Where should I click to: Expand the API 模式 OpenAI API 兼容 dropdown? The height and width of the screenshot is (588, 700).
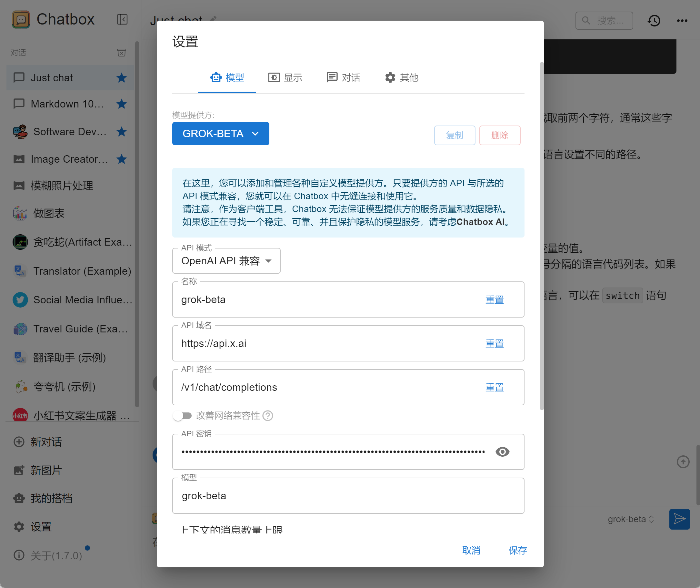(x=226, y=261)
